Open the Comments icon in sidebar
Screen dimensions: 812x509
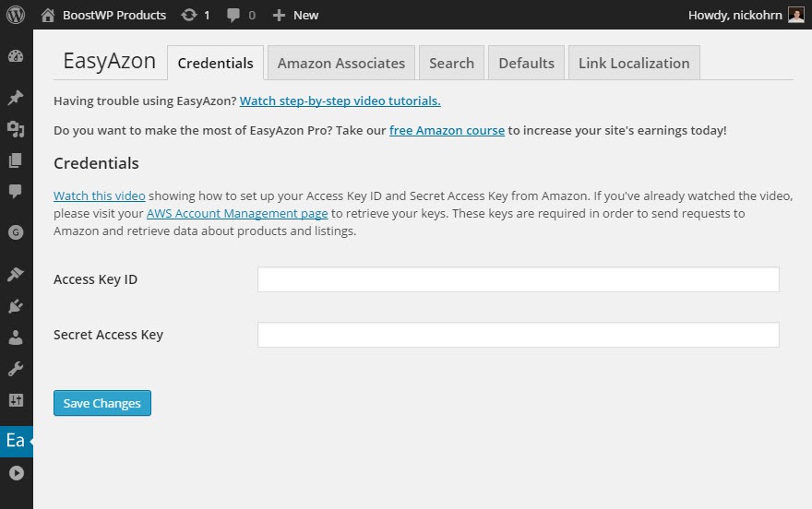pyautogui.click(x=16, y=192)
